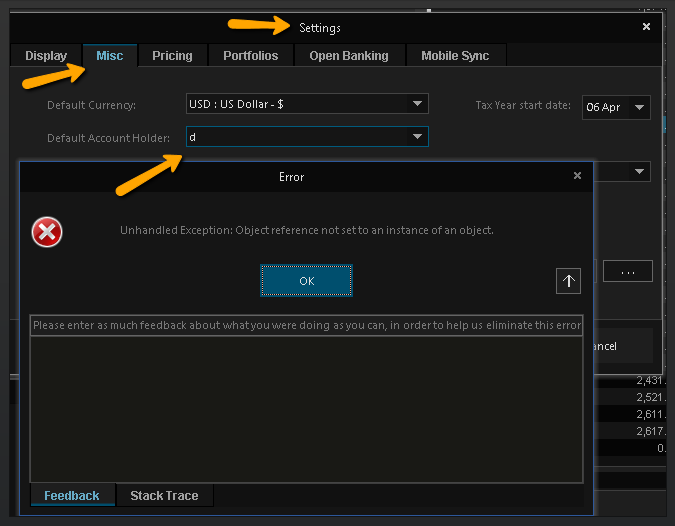Click the 2,617 value in background table
The height and width of the screenshot is (526, 675).
[x=650, y=431]
